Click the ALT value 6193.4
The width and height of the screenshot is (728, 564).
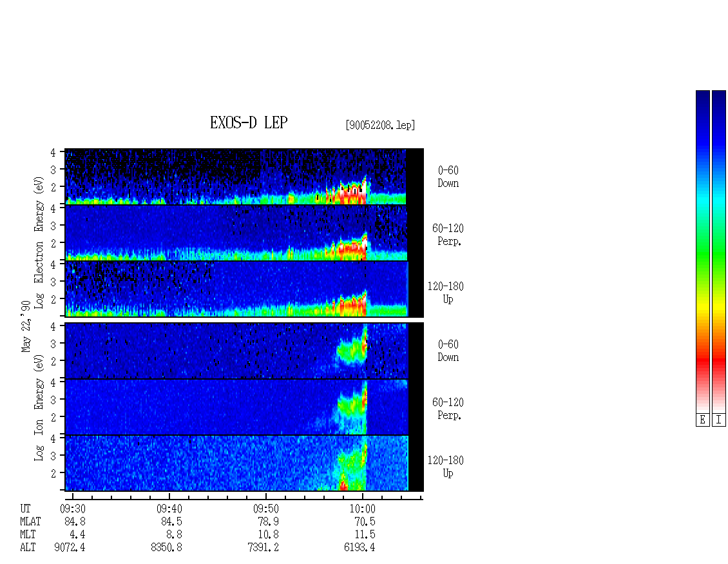coord(360,548)
